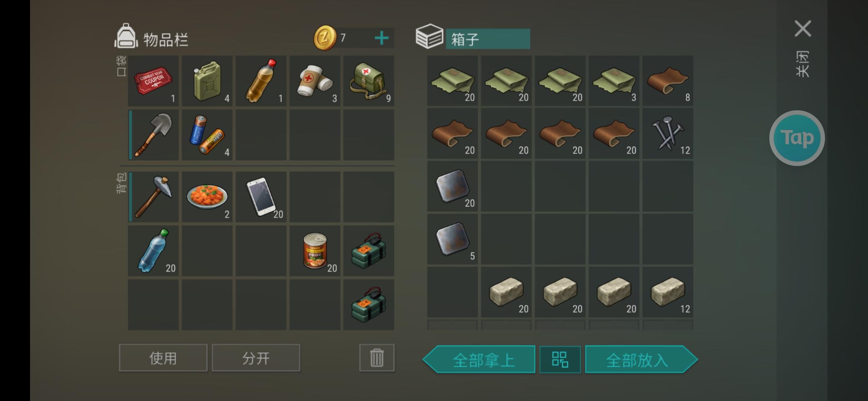Viewport: 868px width, 401px height.
Task: Select the shovel in pocket slot
Action: (x=153, y=135)
